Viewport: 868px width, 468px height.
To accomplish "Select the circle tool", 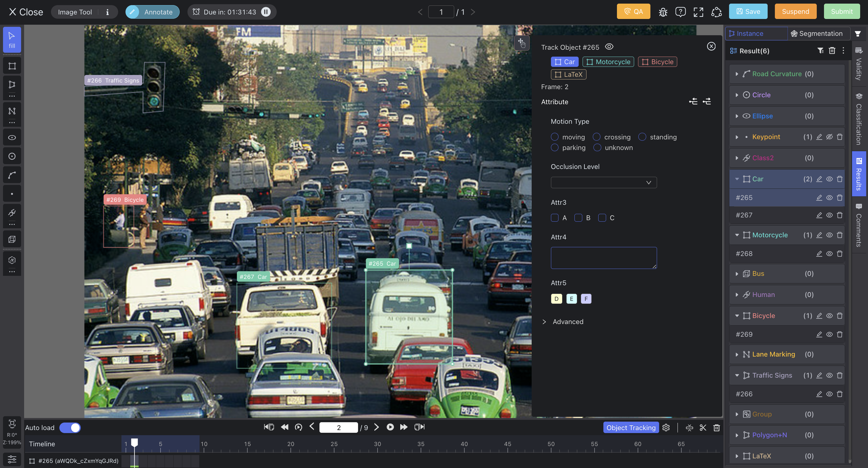I will 12,156.
